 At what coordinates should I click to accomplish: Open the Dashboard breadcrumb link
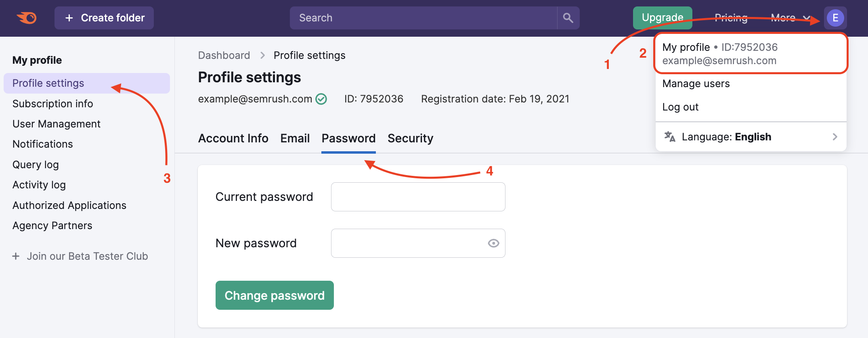tap(224, 55)
